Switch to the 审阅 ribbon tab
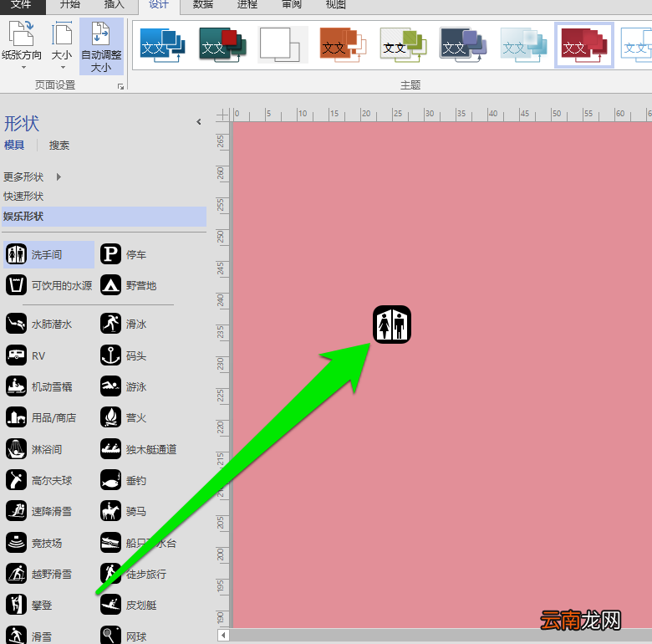652x644 pixels. [x=292, y=4]
